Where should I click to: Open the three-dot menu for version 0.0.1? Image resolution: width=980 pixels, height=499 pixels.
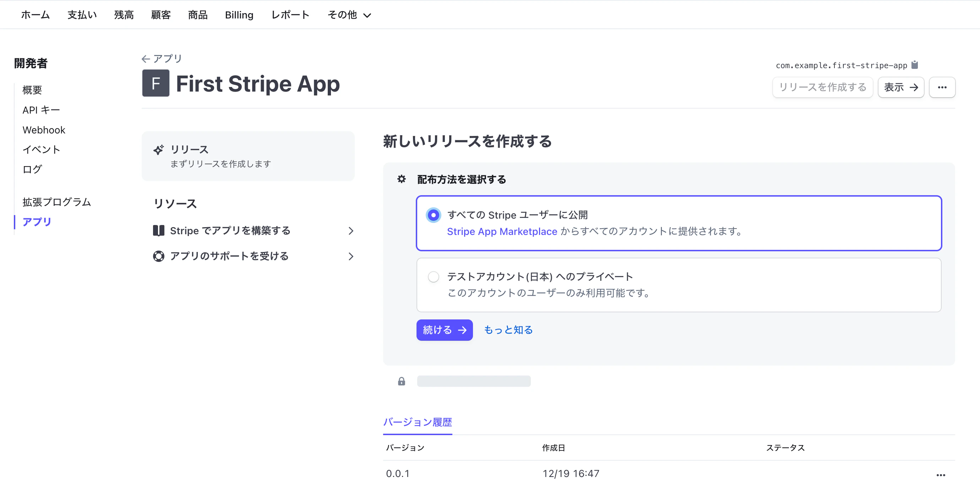(941, 475)
